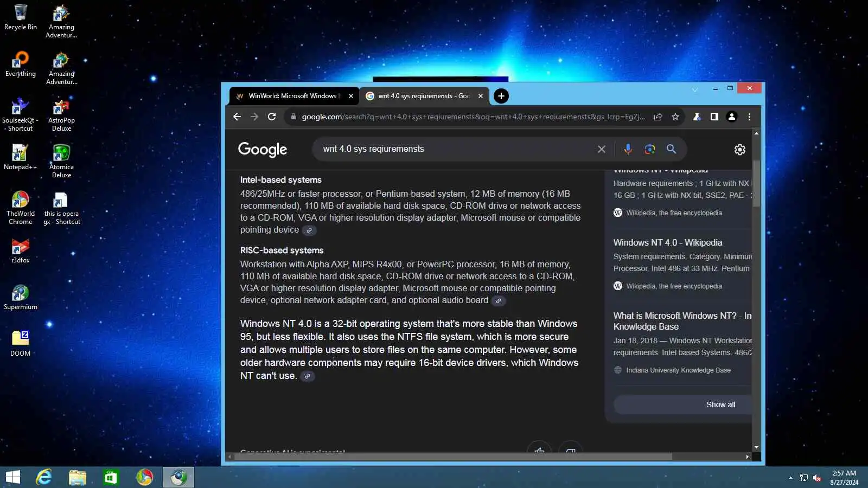Image resolution: width=868 pixels, height=488 pixels.
Task: Open SoulseekQt shortcut on desktop
Action: (20, 114)
